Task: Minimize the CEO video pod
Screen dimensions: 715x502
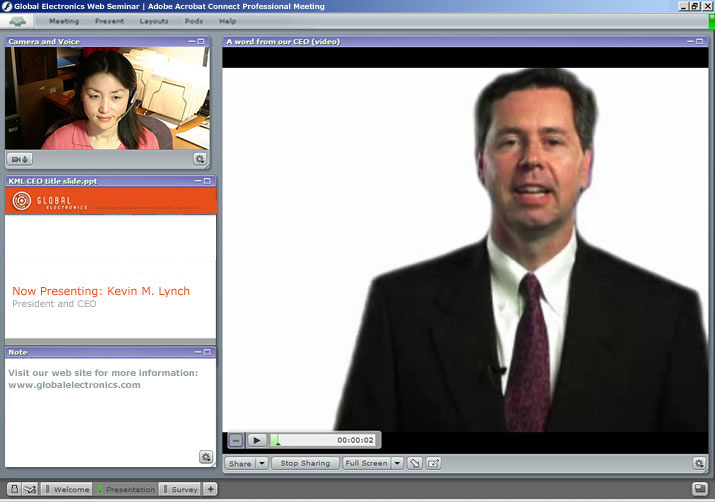Action: pos(690,41)
